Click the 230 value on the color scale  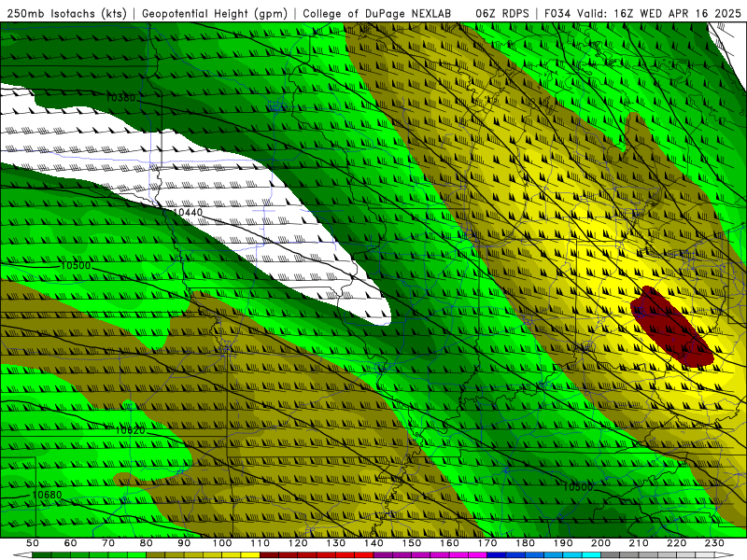coord(714,543)
